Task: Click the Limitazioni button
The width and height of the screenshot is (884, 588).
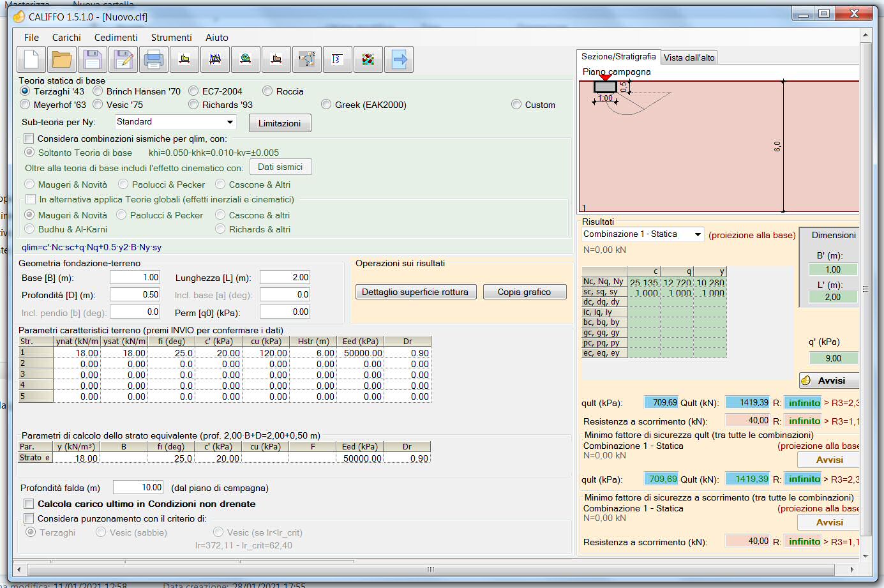Action: point(280,123)
